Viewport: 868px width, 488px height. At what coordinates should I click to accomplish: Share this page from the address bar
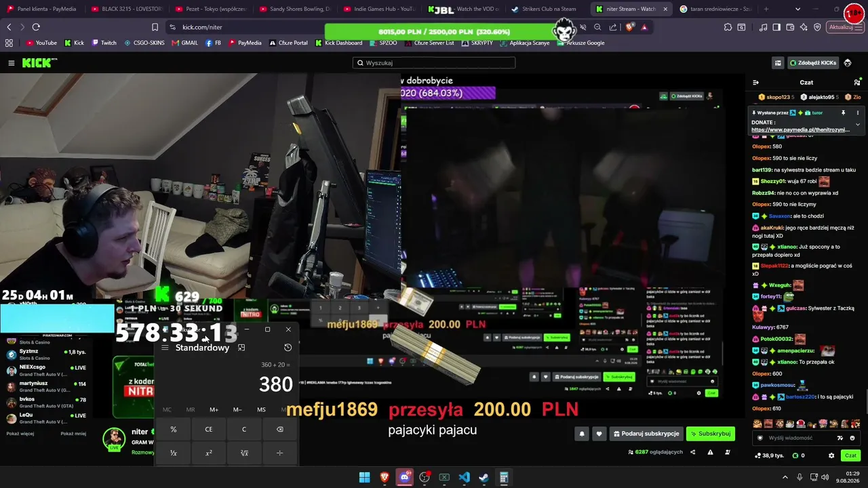pyautogui.click(x=613, y=27)
